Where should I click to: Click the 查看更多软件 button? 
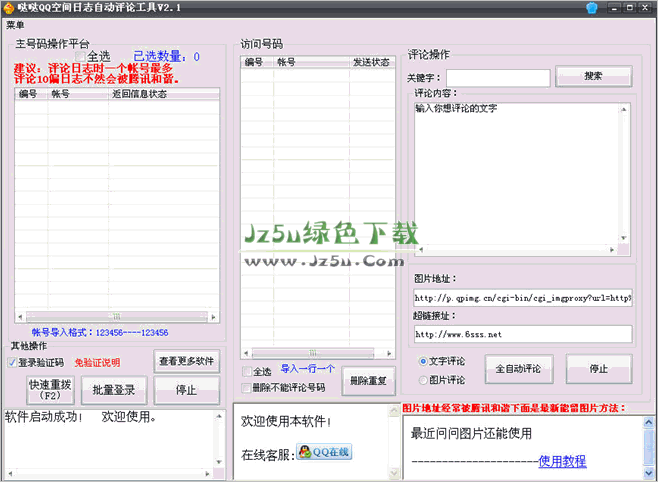pyautogui.click(x=186, y=361)
